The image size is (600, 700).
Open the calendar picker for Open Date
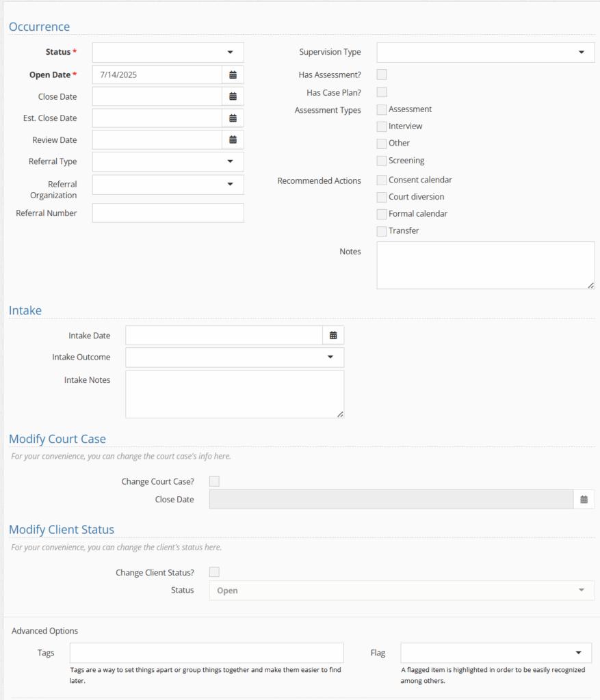tap(233, 75)
